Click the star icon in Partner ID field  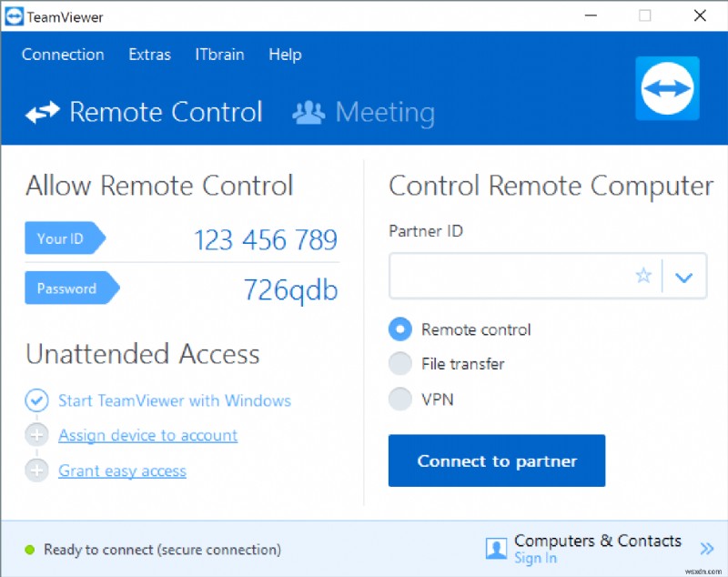[x=643, y=276]
